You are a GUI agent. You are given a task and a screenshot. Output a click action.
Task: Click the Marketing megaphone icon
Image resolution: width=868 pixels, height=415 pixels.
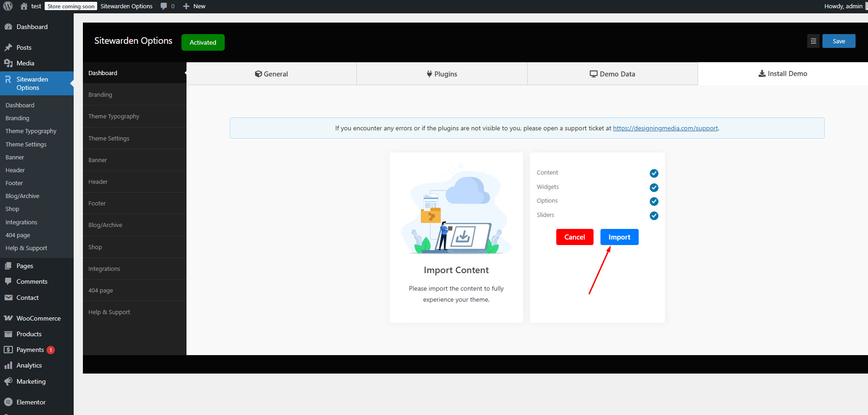click(x=8, y=381)
